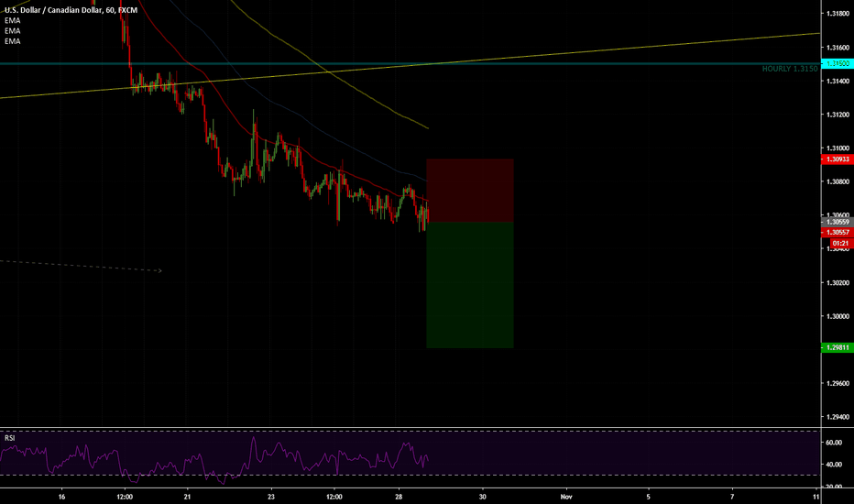This screenshot has height=504, width=854.
Task: Click the 1.31400 price axis label
Action: click(x=838, y=82)
